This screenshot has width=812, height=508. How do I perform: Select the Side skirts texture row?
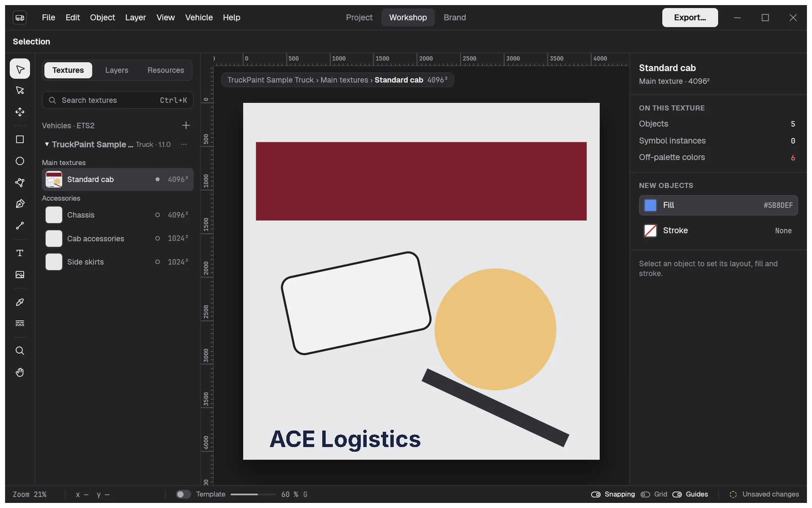118,262
